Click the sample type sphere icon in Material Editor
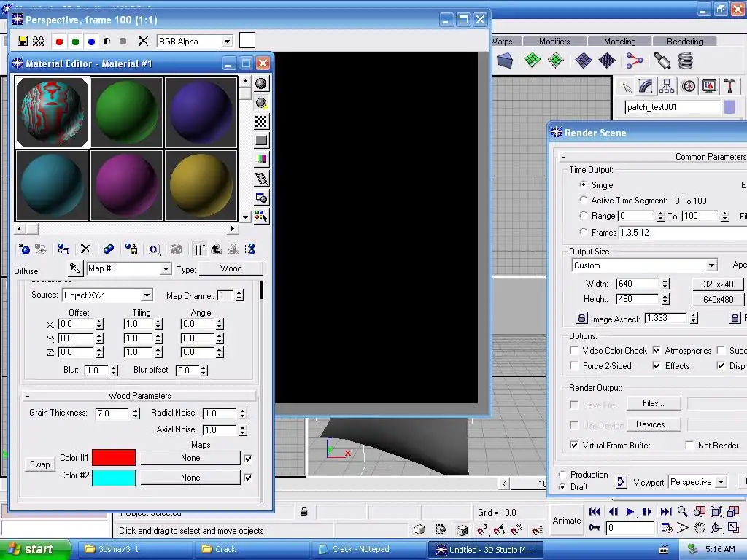The width and height of the screenshot is (747, 560). coord(261,84)
